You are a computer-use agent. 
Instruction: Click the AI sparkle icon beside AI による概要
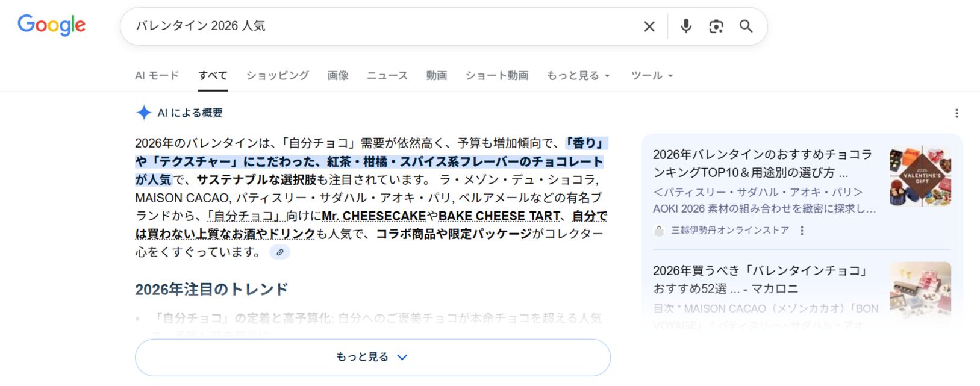143,113
